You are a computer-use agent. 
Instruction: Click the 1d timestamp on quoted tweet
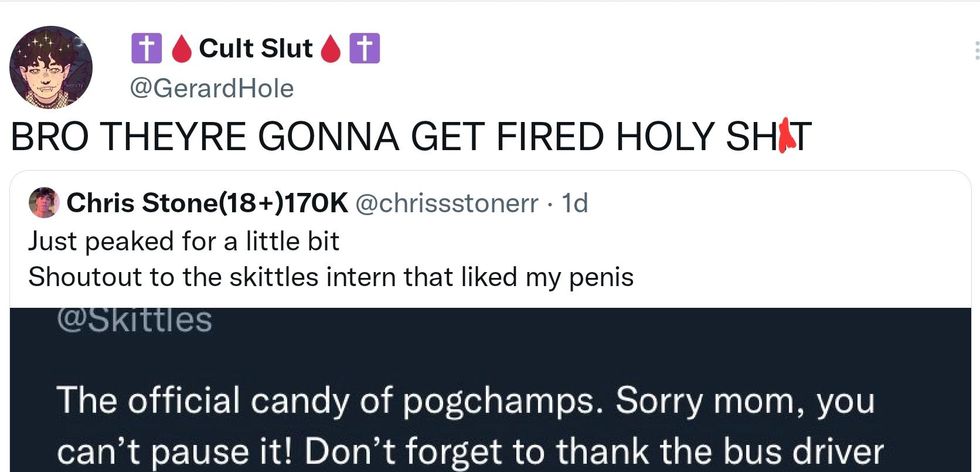(576, 203)
